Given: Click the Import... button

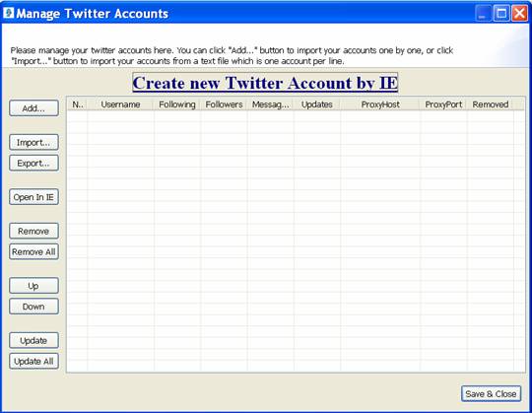Looking at the screenshot, I should click(x=33, y=142).
